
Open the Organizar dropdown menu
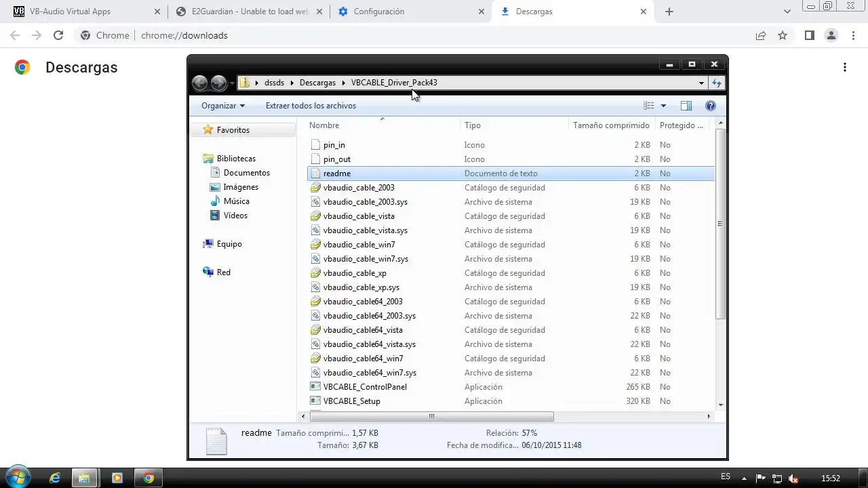[223, 106]
